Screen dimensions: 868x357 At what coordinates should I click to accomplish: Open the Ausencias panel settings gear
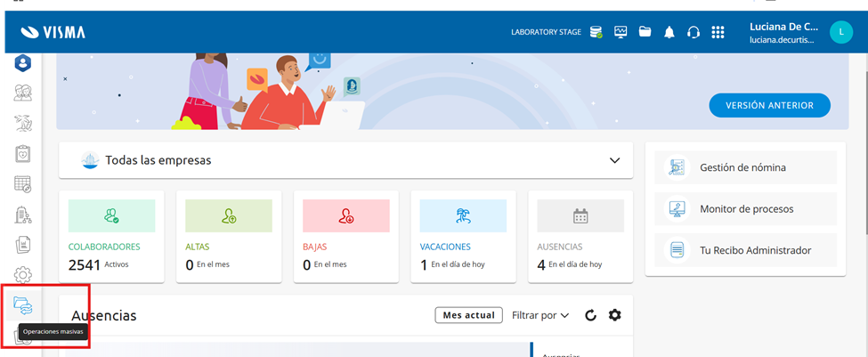(614, 315)
